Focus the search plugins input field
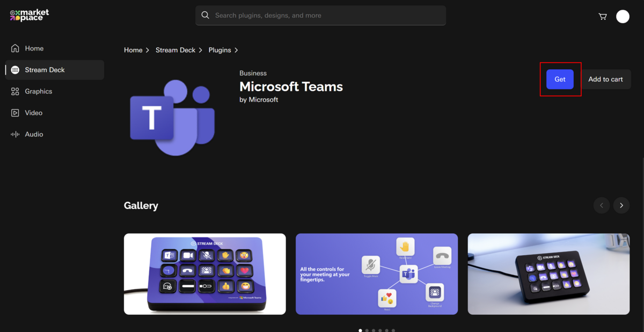The image size is (644, 332). [x=320, y=16]
